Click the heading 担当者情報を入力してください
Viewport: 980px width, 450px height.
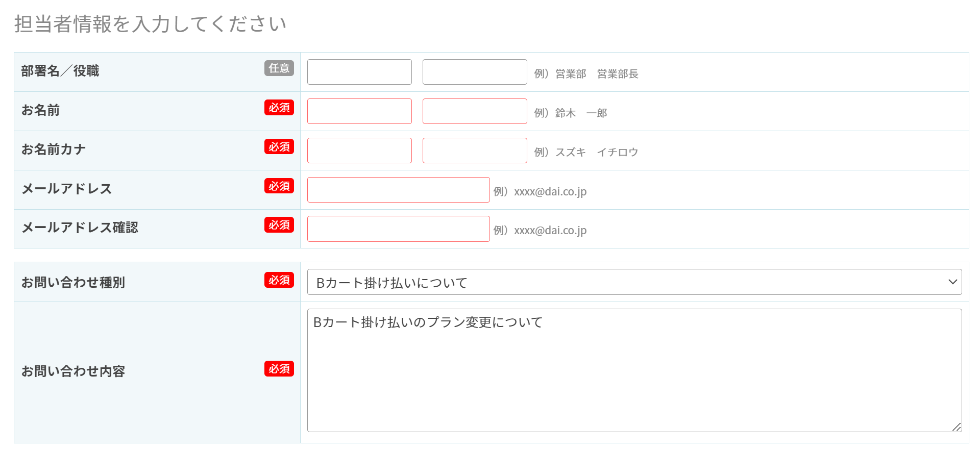tap(151, 24)
